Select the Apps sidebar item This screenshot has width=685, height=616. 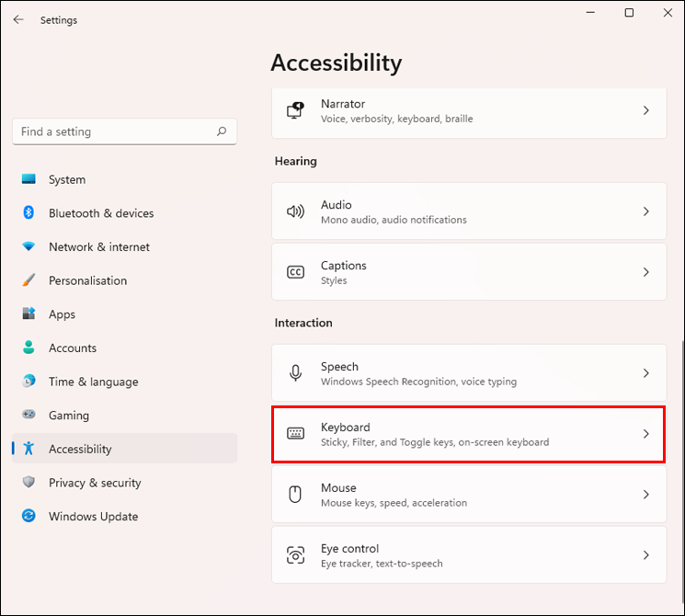pos(62,314)
